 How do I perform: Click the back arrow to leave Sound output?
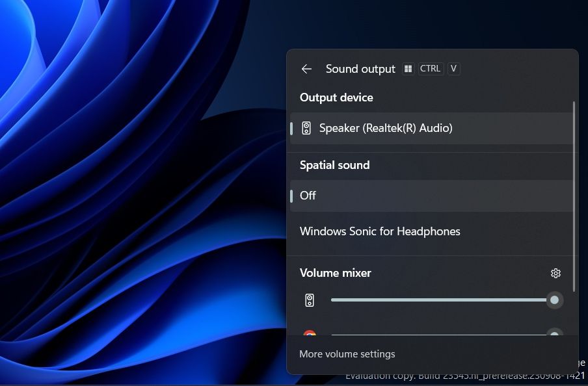[306, 69]
